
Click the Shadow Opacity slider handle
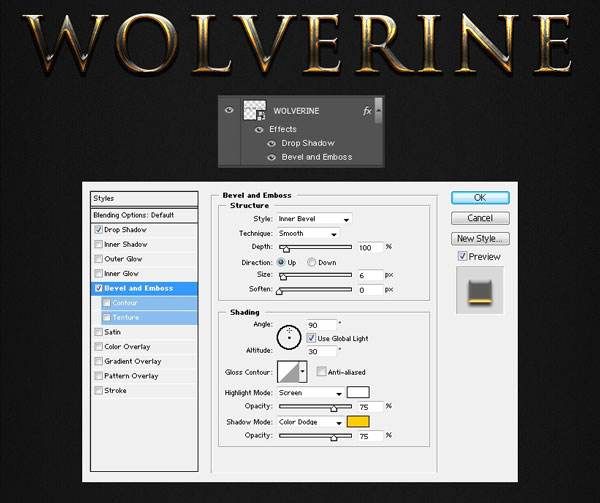coord(334,438)
